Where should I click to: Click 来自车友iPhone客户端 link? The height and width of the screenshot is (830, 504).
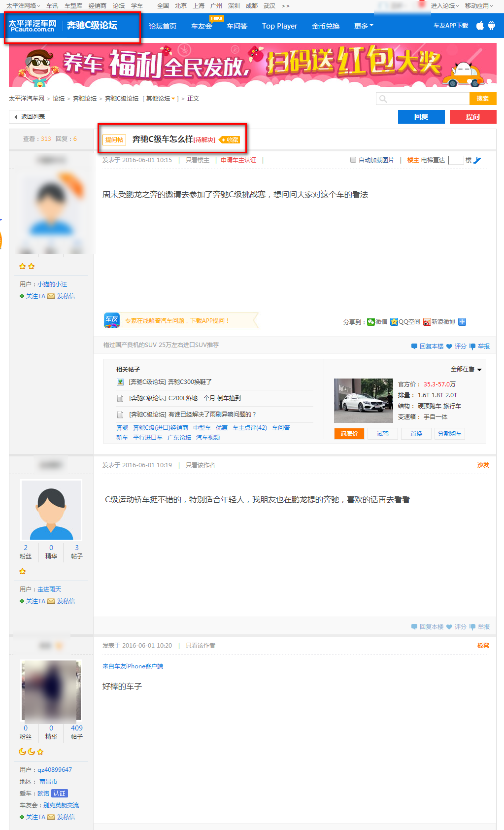(x=133, y=666)
